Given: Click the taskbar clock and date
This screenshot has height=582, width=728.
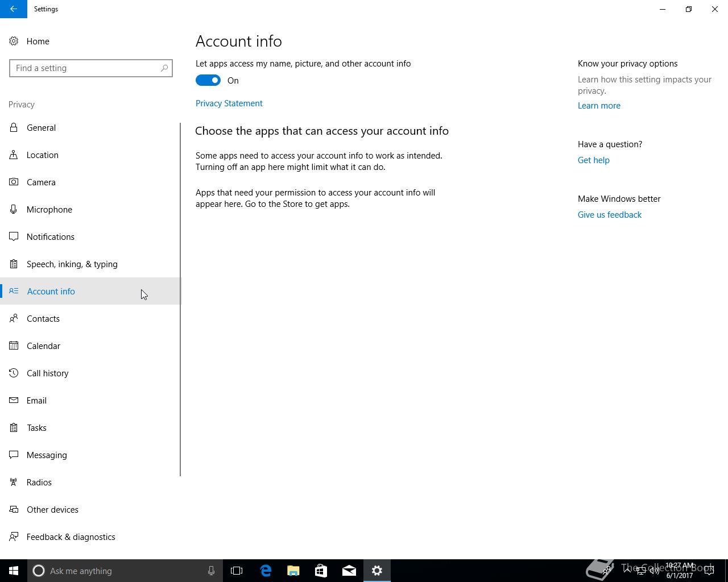Looking at the screenshot, I should tap(680, 571).
